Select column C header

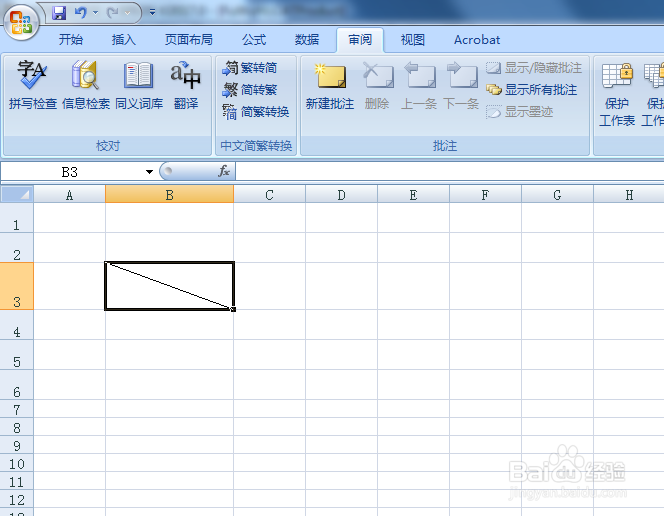pyautogui.click(x=269, y=195)
